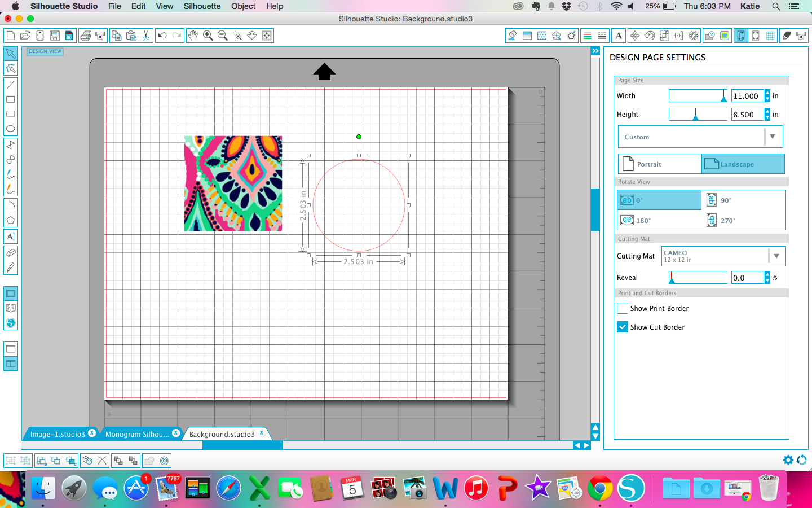Open the File menu

114,6
